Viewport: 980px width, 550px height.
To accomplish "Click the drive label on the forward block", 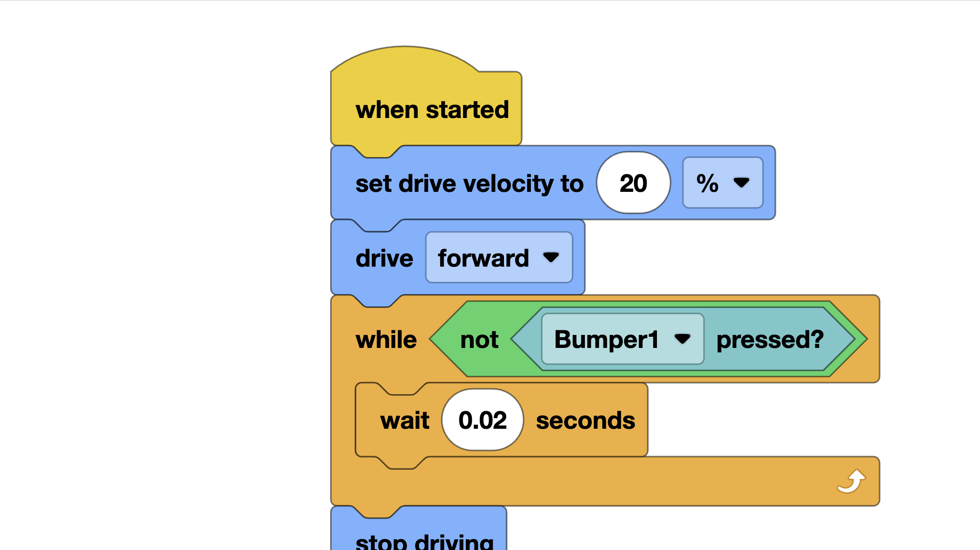I will point(383,258).
